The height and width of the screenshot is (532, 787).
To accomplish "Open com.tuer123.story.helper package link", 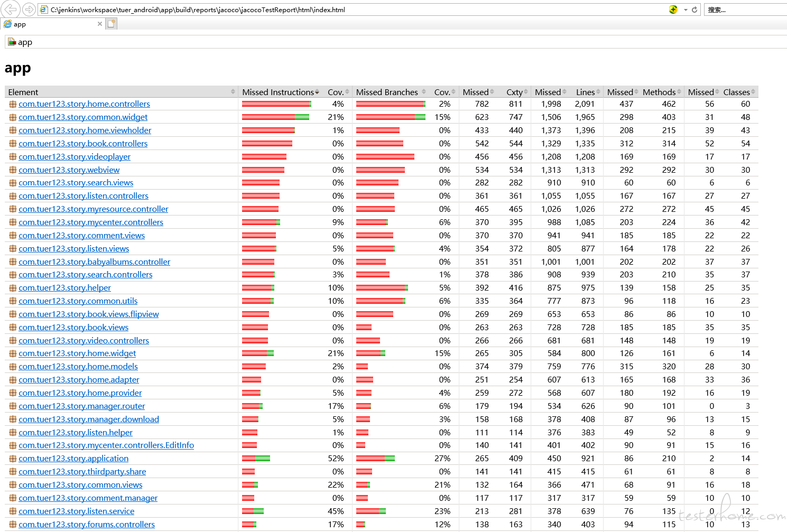I will [x=64, y=288].
